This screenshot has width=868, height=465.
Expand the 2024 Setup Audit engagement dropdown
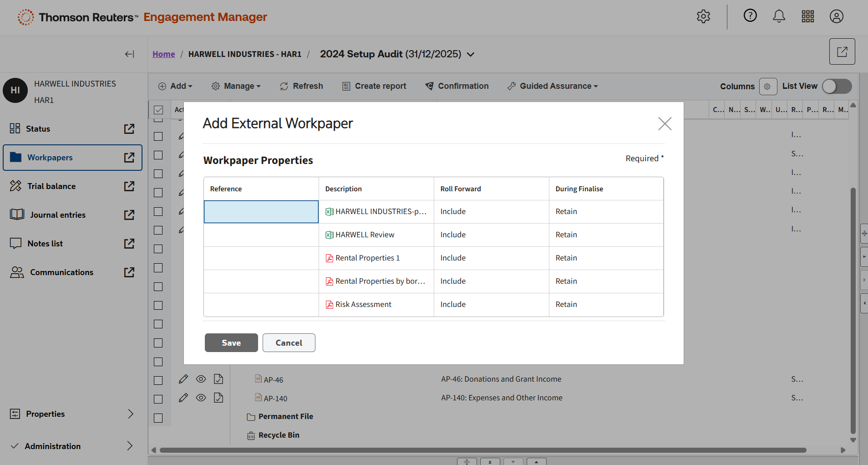(x=471, y=55)
